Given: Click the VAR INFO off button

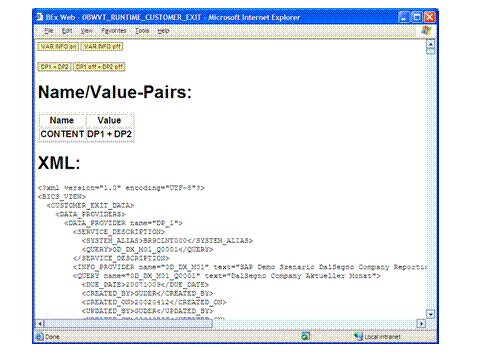Looking at the screenshot, I should pos(102,46).
